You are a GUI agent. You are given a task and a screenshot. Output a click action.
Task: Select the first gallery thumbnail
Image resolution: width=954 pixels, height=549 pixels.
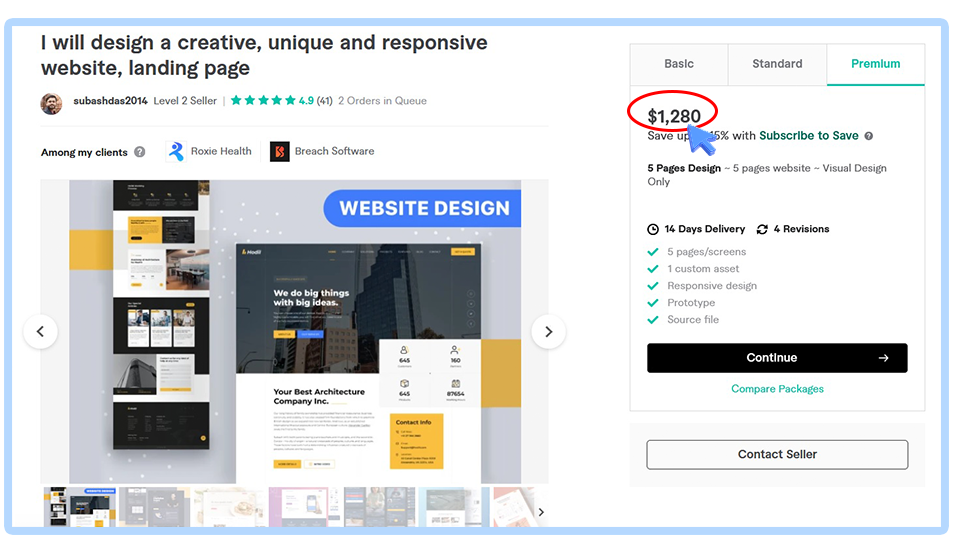pyautogui.click(x=80, y=507)
